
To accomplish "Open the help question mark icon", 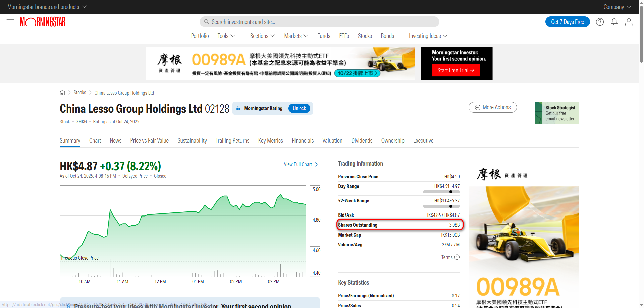I will [600, 22].
